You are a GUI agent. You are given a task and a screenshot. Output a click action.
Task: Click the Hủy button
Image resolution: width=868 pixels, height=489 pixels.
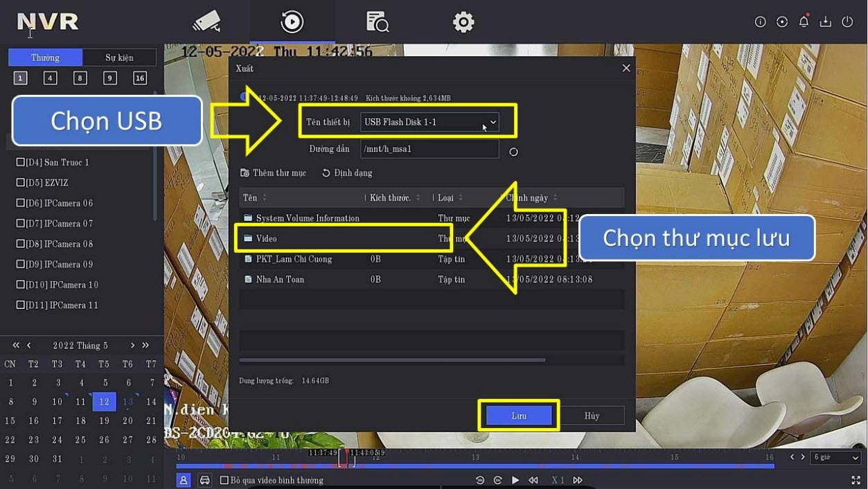(x=592, y=416)
